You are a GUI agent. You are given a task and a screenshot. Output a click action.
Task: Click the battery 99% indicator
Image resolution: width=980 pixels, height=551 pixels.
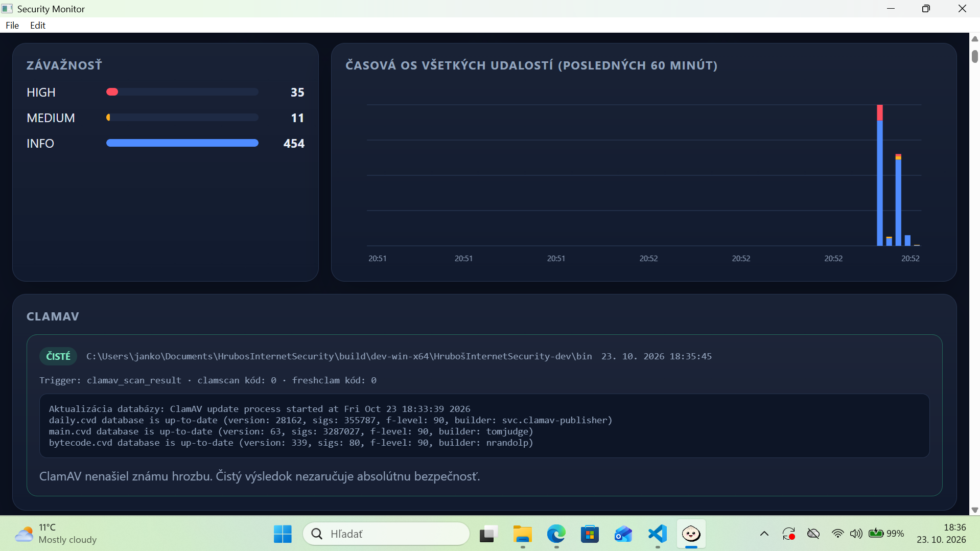tap(886, 534)
